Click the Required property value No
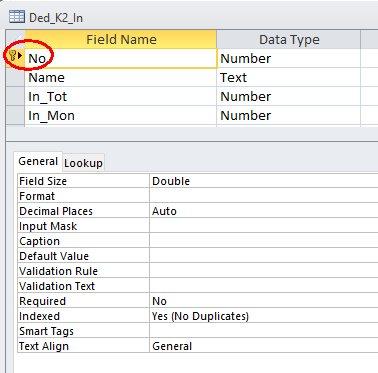 (x=264, y=301)
